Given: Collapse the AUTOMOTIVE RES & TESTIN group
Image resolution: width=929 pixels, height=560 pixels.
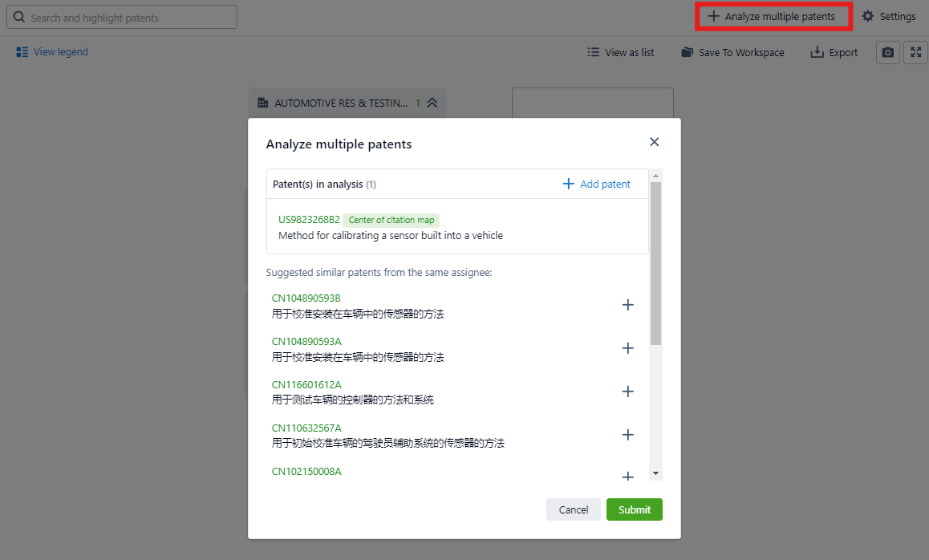Looking at the screenshot, I should (x=432, y=103).
